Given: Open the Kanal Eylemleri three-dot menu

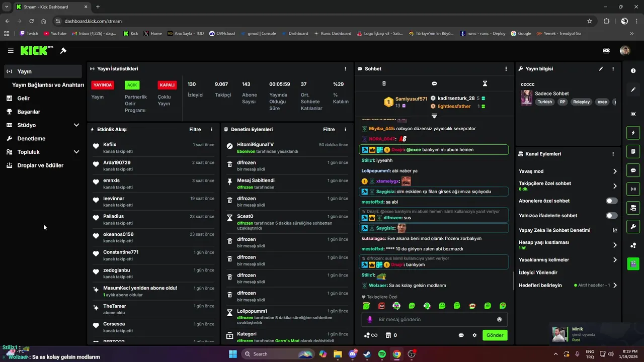Looking at the screenshot, I should pyautogui.click(x=613, y=154).
